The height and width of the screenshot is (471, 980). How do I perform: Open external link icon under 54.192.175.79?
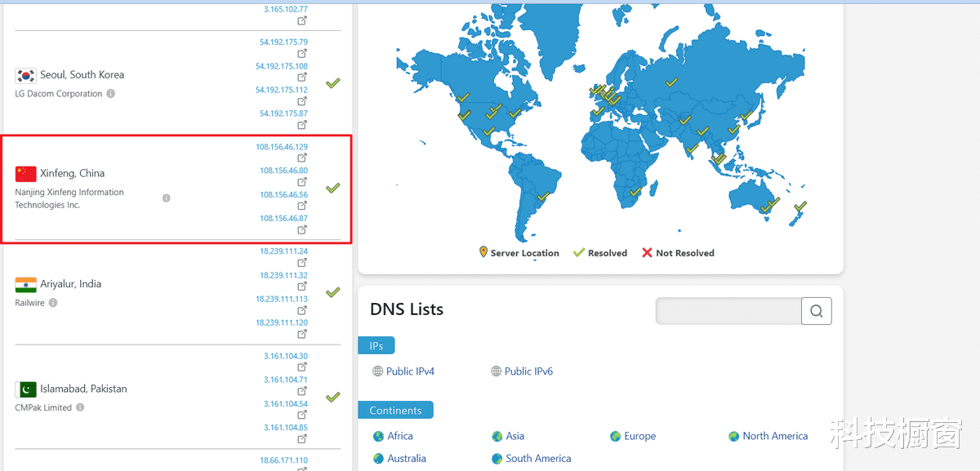302,54
